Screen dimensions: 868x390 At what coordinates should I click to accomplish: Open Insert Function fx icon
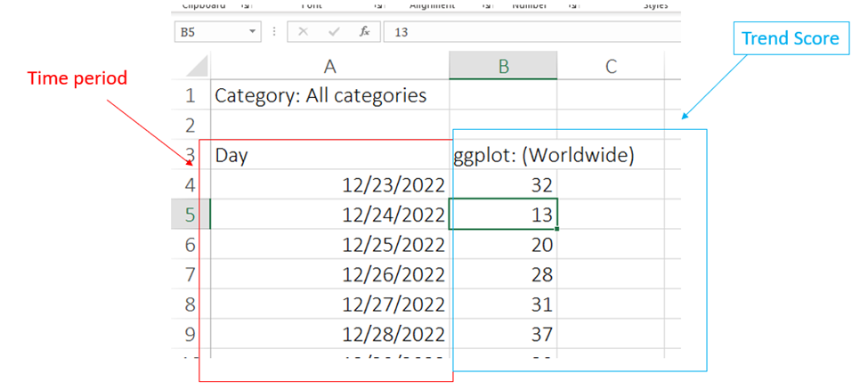point(364,31)
